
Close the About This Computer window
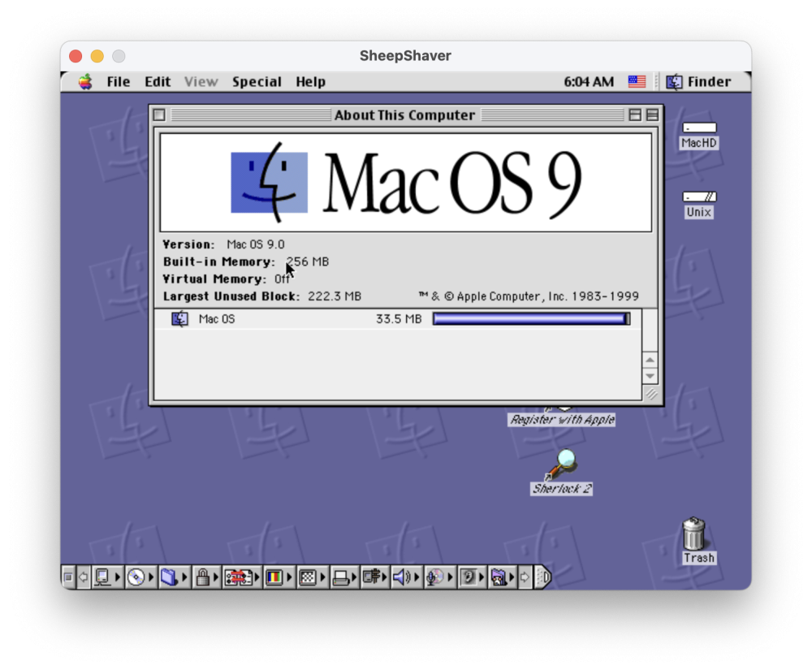click(159, 115)
